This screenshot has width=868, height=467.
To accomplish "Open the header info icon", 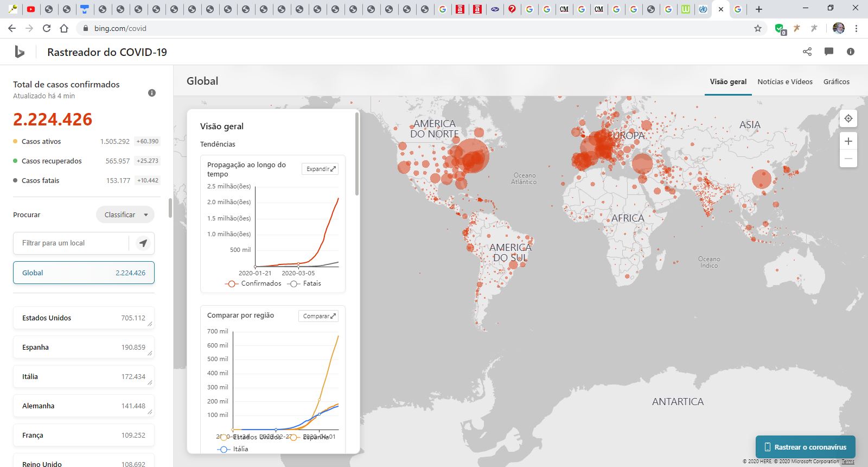I will pyautogui.click(x=851, y=52).
